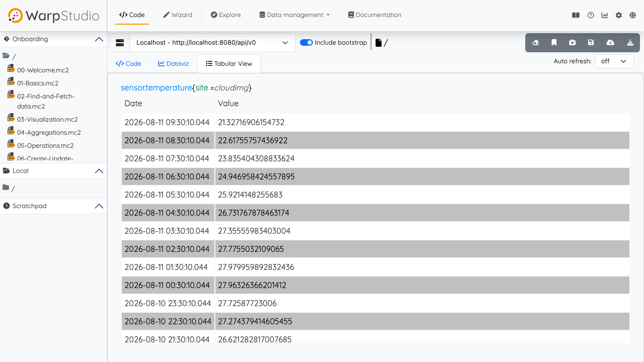This screenshot has height=362, width=644.
Task: Switch to the Dataviz tab
Action: tap(174, 64)
